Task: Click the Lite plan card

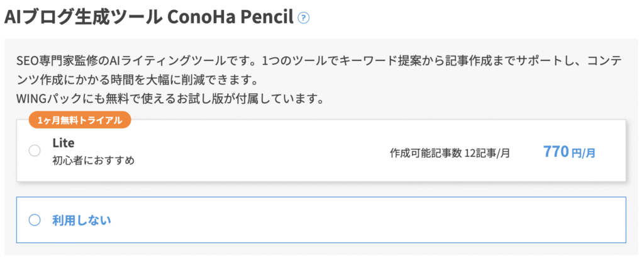Action: pos(321,151)
